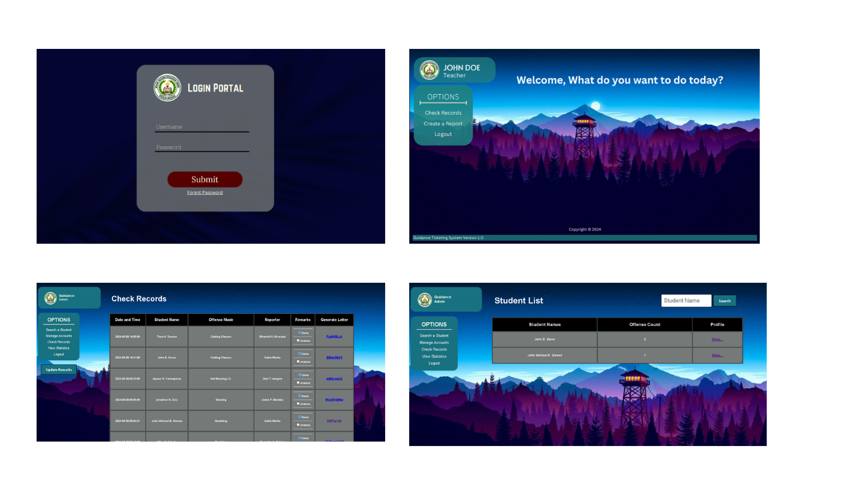Open Search a Student on Check Records screen
The width and height of the screenshot is (868, 488).
click(x=58, y=330)
